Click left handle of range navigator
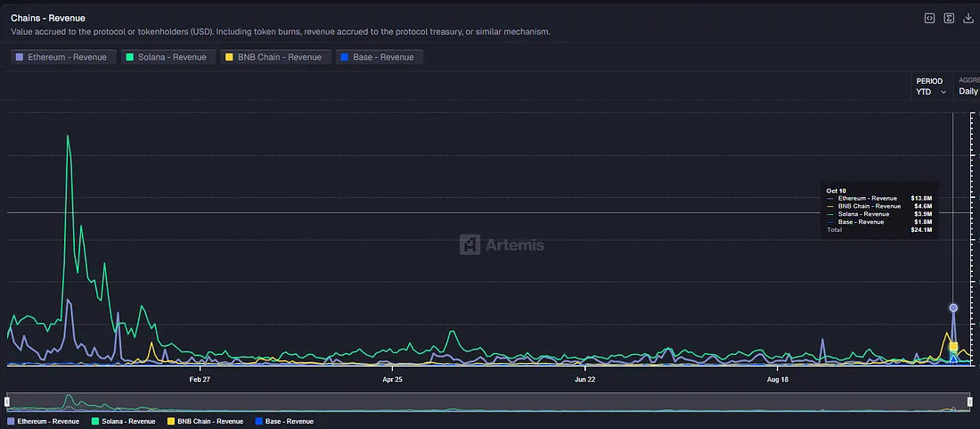The height and width of the screenshot is (429, 980). [8, 402]
